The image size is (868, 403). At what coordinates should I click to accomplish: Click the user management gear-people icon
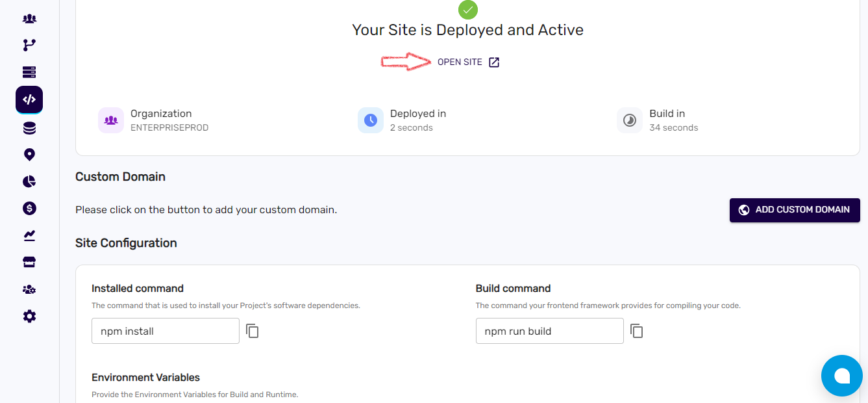[x=29, y=289]
